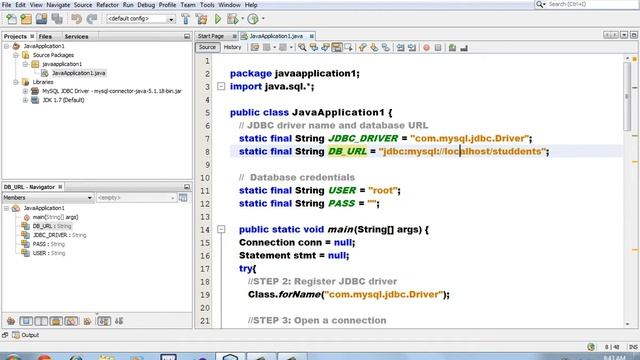The image size is (640, 360).
Task: Click the editor vertical scrollbar thumb
Action: click(x=627, y=96)
